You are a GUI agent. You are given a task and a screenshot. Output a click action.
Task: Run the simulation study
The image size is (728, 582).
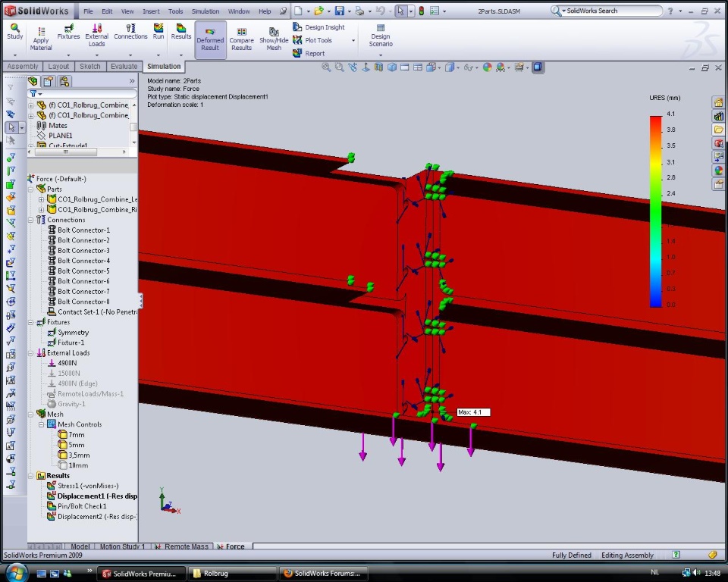[158, 33]
